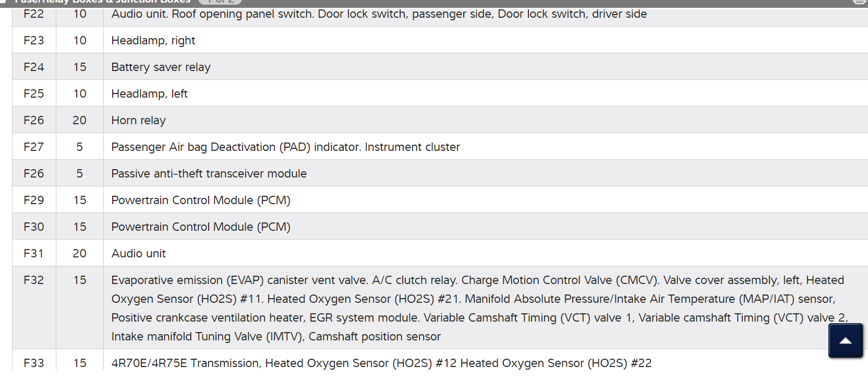This screenshot has width=868, height=378.
Task: Click the 'Battery saver relay' entry
Action: pos(161,67)
